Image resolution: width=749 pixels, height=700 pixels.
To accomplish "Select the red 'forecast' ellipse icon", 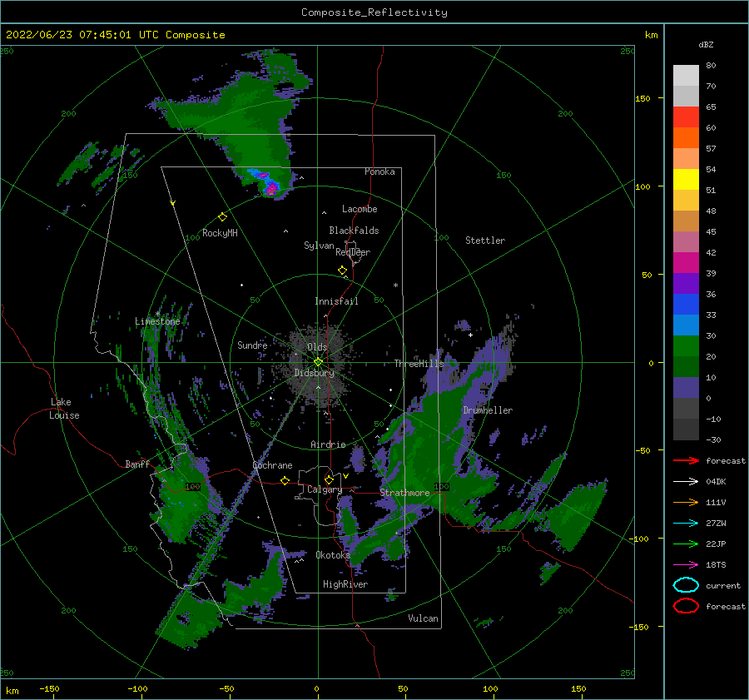I will click(x=686, y=606).
